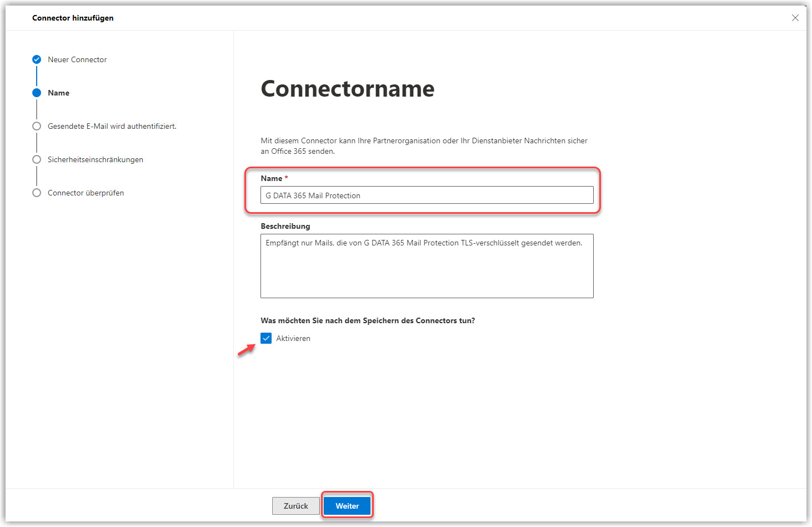Image resolution: width=812 pixels, height=527 pixels.
Task: Click the Connectorname heading
Action: pos(348,89)
